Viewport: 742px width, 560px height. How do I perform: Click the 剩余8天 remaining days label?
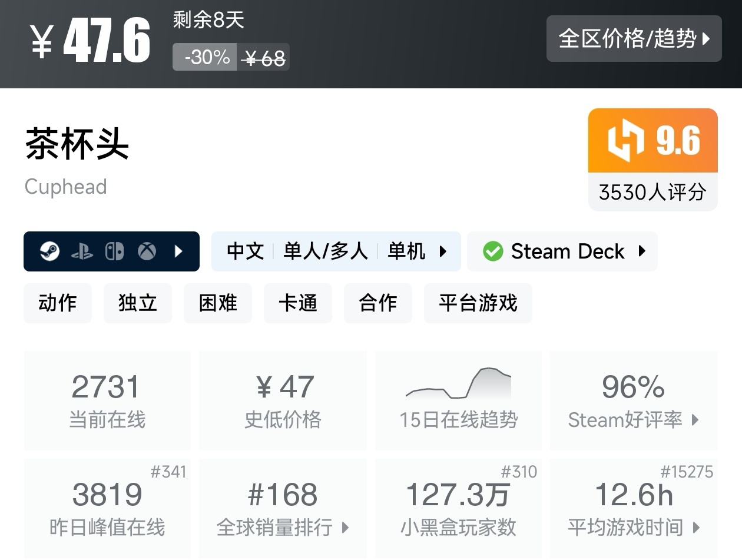208,21
